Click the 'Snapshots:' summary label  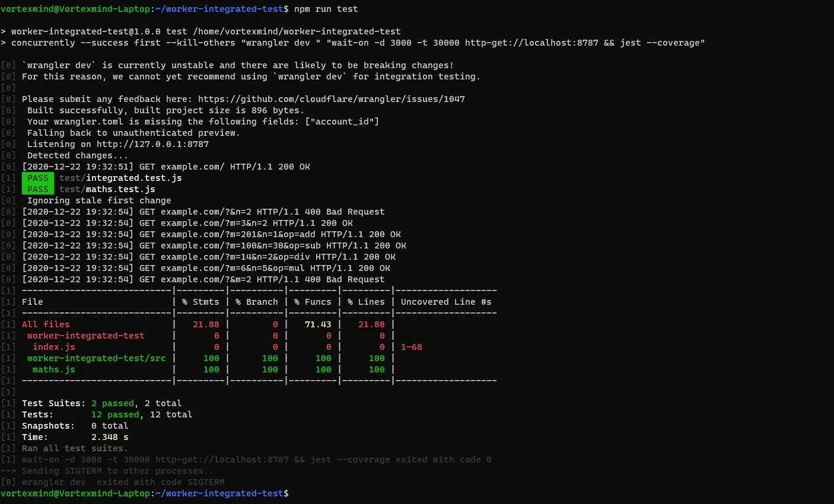click(49, 426)
